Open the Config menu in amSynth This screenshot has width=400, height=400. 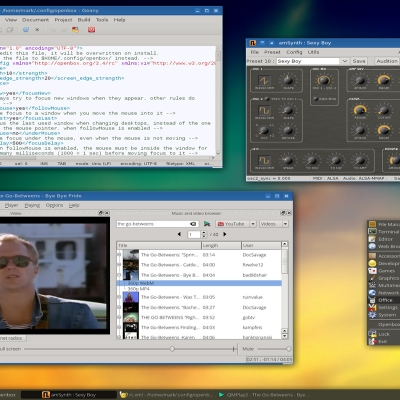tap(294, 52)
